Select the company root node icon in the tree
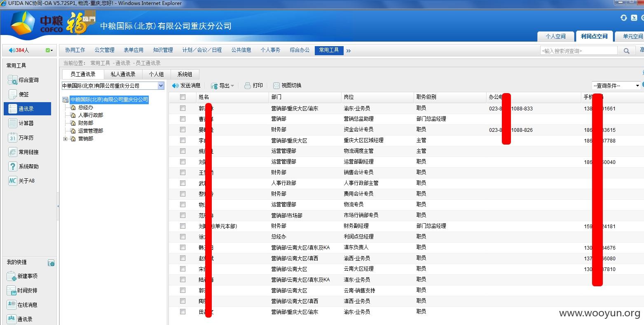The height and width of the screenshot is (325, 644). (66, 100)
